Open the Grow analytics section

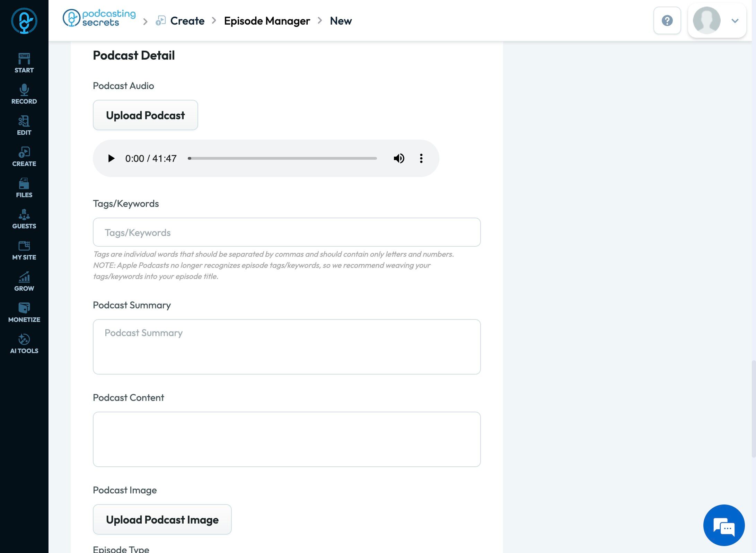[x=24, y=281]
